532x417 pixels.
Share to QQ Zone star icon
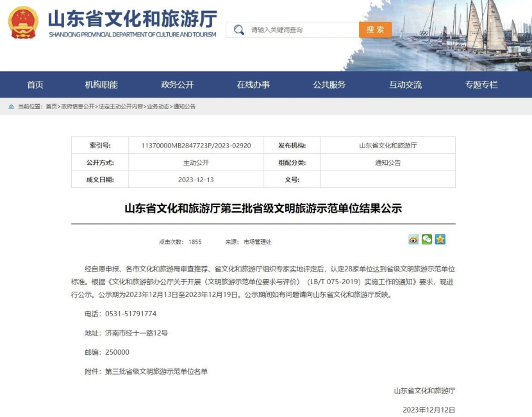440,239
